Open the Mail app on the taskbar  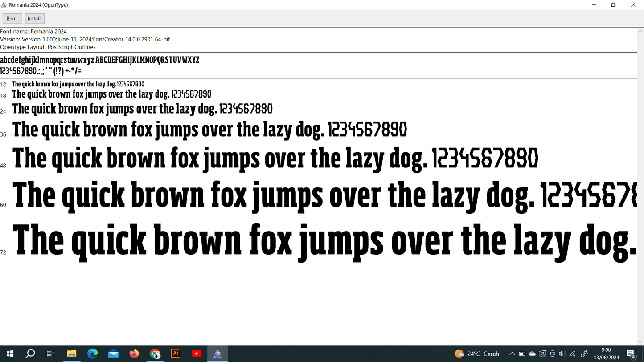[x=113, y=354]
